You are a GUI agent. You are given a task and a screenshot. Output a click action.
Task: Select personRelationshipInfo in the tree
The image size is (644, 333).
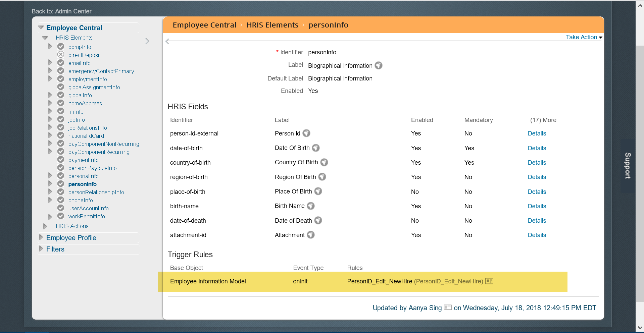pyautogui.click(x=96, y=192)
